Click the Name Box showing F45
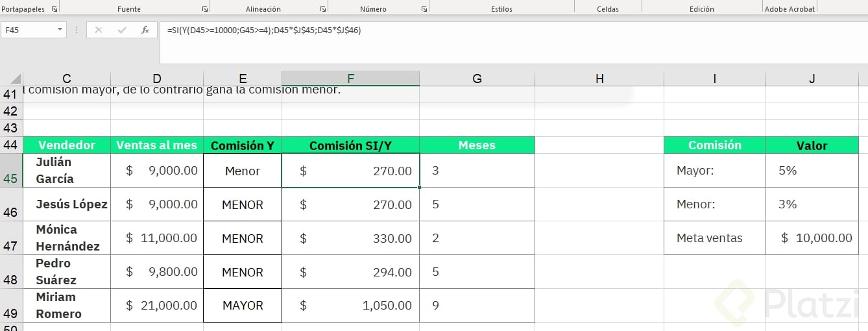This screenshot has width=868, height=331. (x=29, y=30)
